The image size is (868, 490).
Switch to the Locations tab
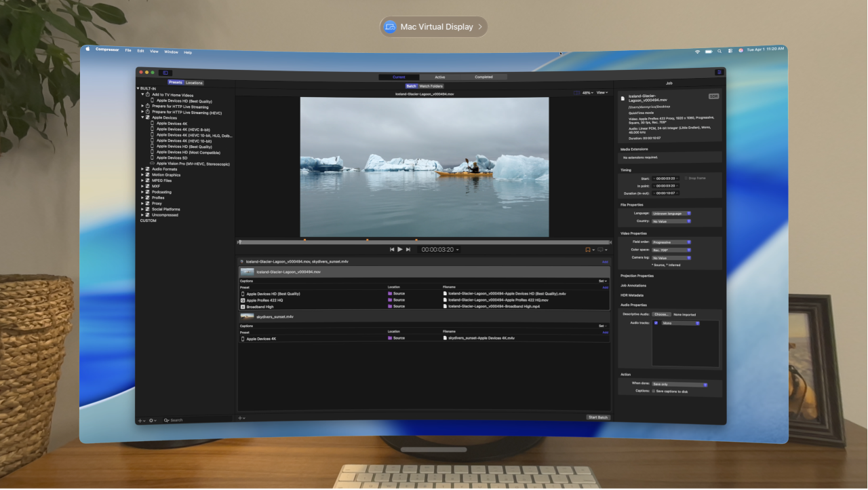(194, 82)
